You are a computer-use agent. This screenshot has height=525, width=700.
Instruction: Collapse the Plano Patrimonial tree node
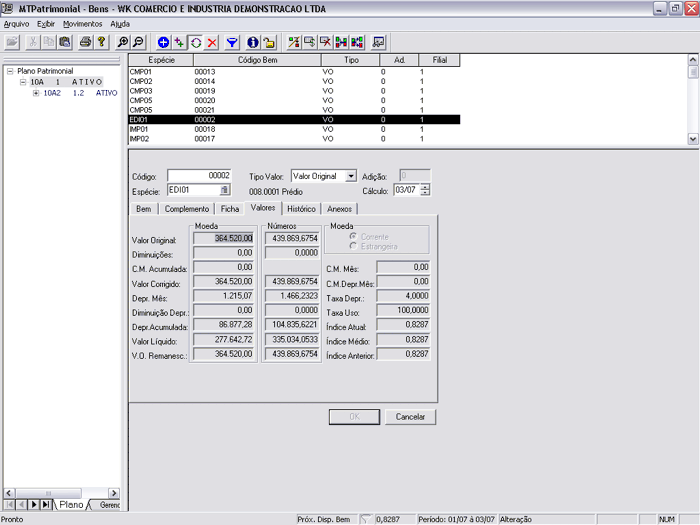[9, 72]
